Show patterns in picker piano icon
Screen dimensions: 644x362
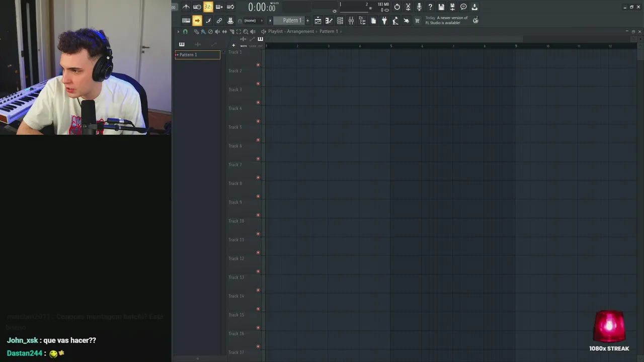click(182, 44)
